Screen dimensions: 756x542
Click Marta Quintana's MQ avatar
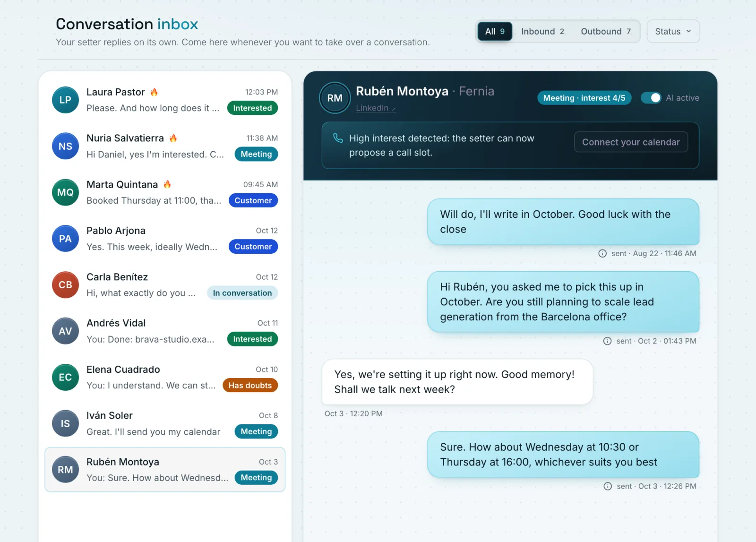click(x=65, y=192)
